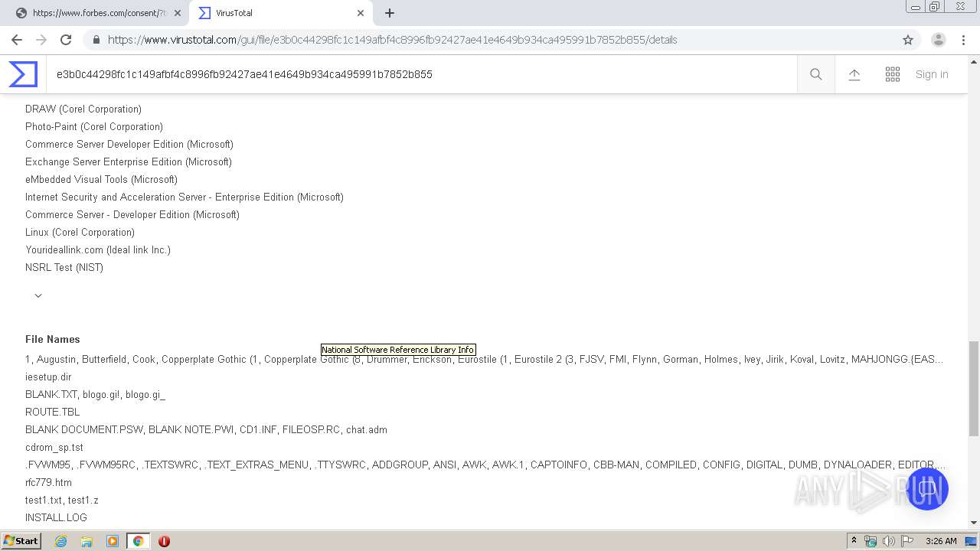Bookmark this page with star icon

[x=908, y=40]
